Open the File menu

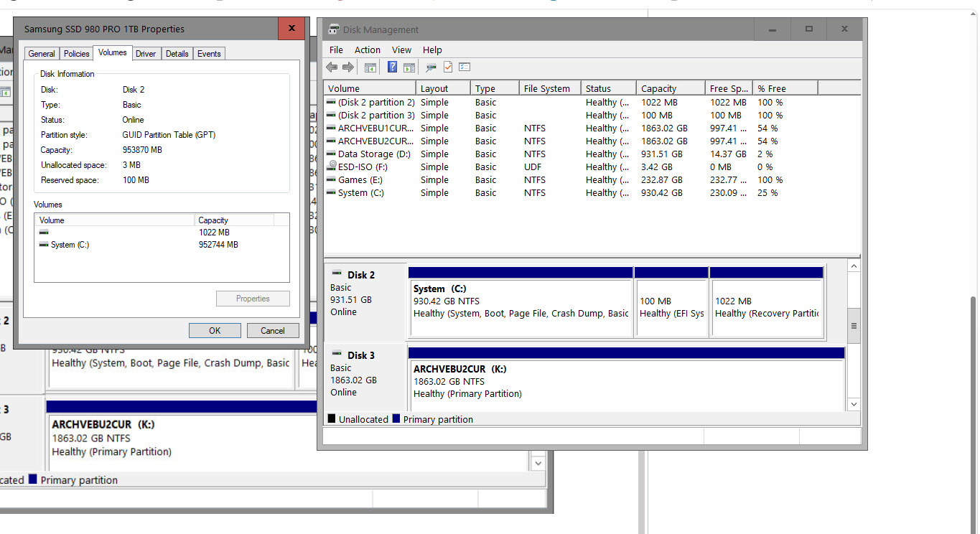coord(336,50)
